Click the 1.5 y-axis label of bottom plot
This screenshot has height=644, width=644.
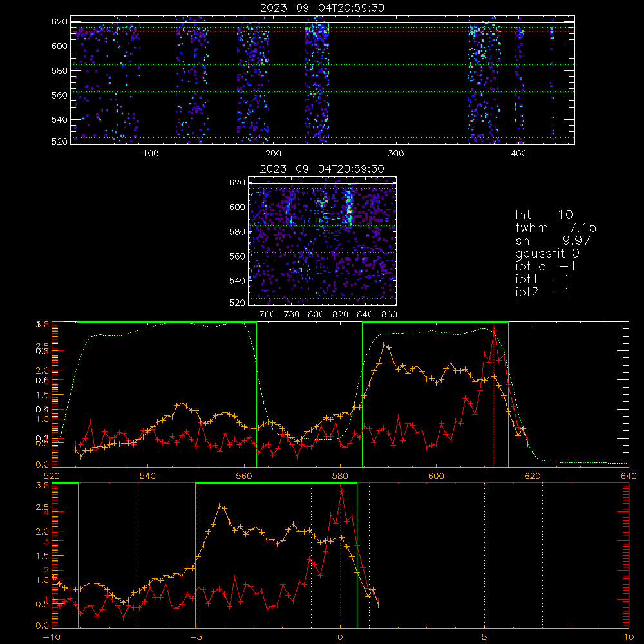point(43,556)
